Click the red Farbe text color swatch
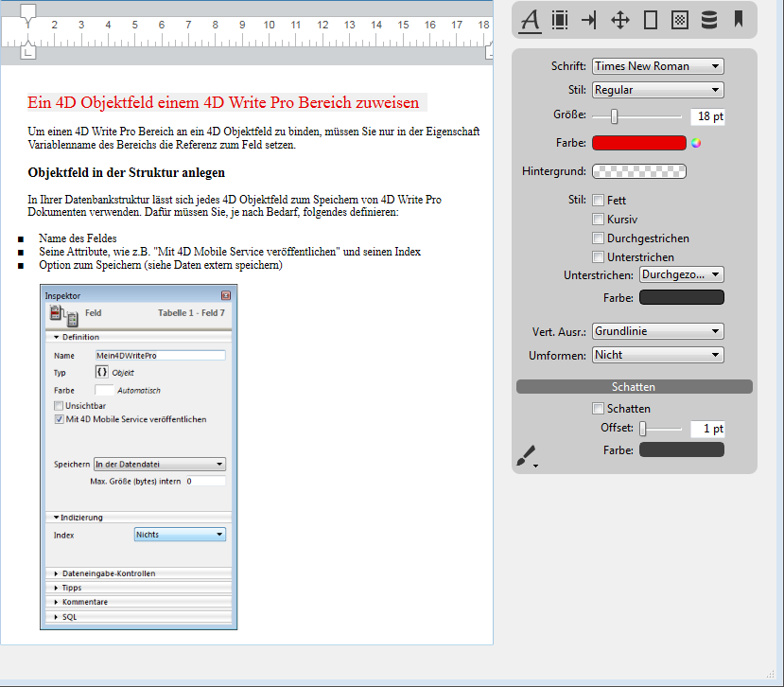 pos(638,143)
